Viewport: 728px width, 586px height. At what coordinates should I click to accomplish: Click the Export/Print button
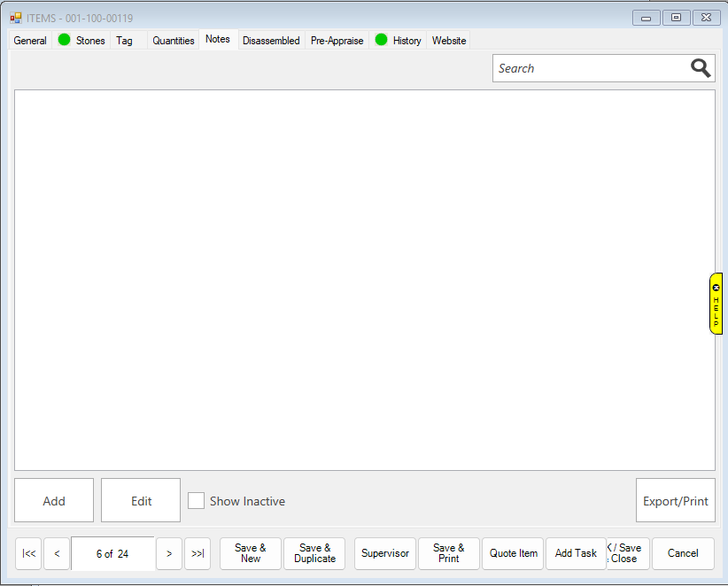(675, 501)
